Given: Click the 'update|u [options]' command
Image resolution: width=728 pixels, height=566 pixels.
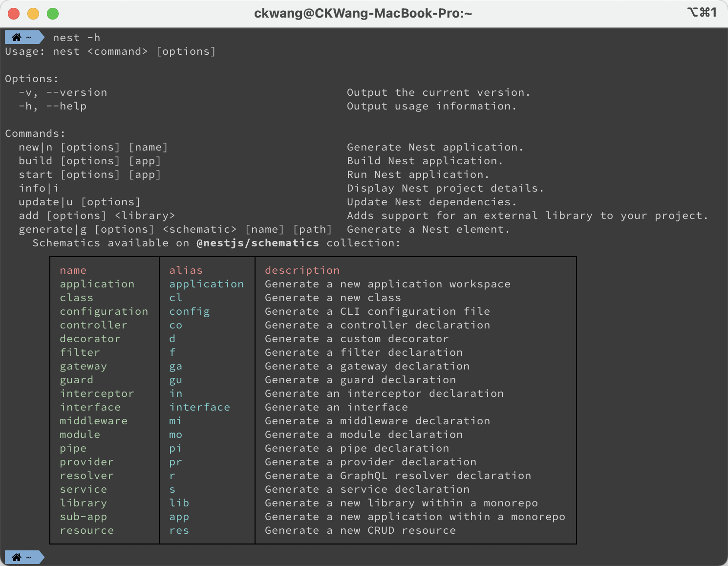Looking at the screenshot, I should (x=80, y=202).
